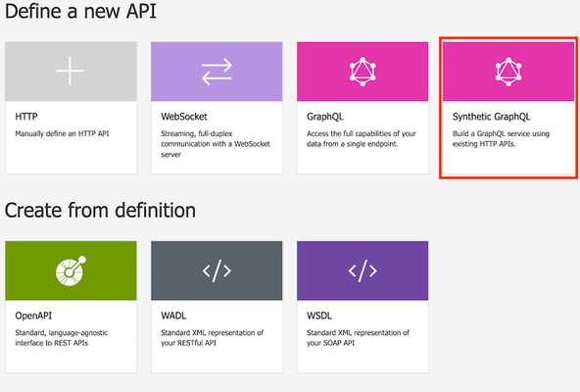This screenshot has height=392, width=580.
Task: Click the GraphQL logo icon on GraphQL card
Action: [x=362, y=72]
